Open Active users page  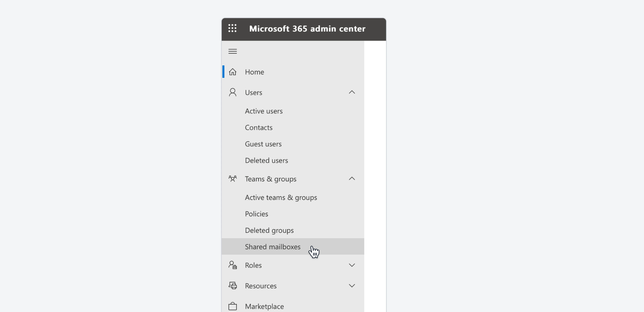(263, 111)
